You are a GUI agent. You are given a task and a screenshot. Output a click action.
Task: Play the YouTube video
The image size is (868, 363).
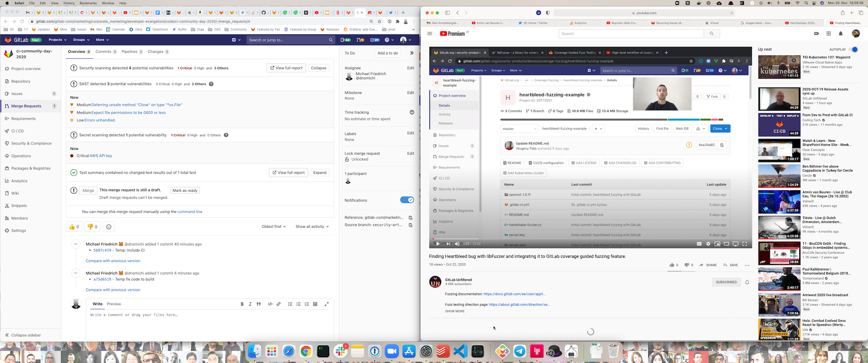pyautogui.click(x=437, y=244)
